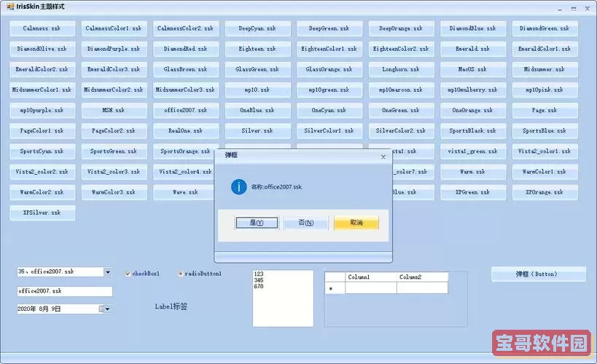Image resolution: width=597 pixels, height=364 pixels.
Task: Choose the DeepOrange.ssk skin
Action: click(402, 28)
